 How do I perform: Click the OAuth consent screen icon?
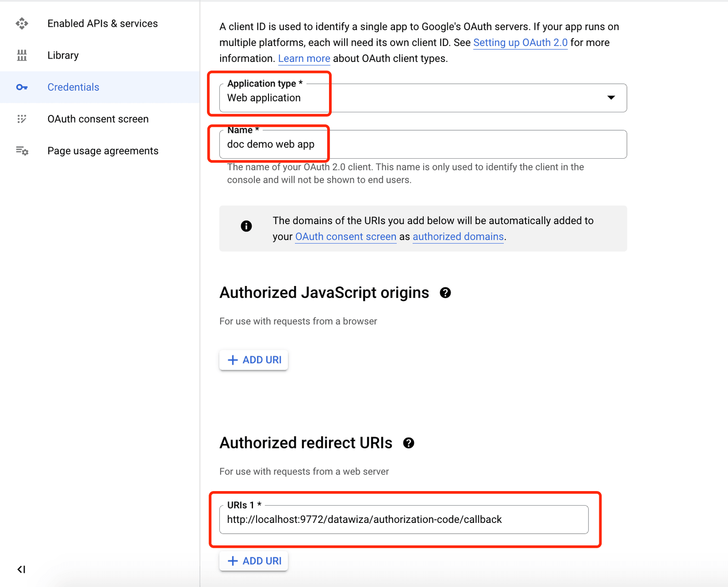point(22,119)
